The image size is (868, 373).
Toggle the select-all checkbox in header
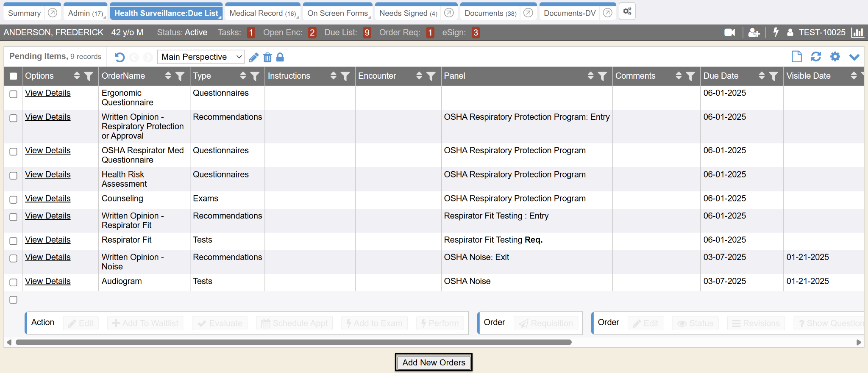point(14,76)
